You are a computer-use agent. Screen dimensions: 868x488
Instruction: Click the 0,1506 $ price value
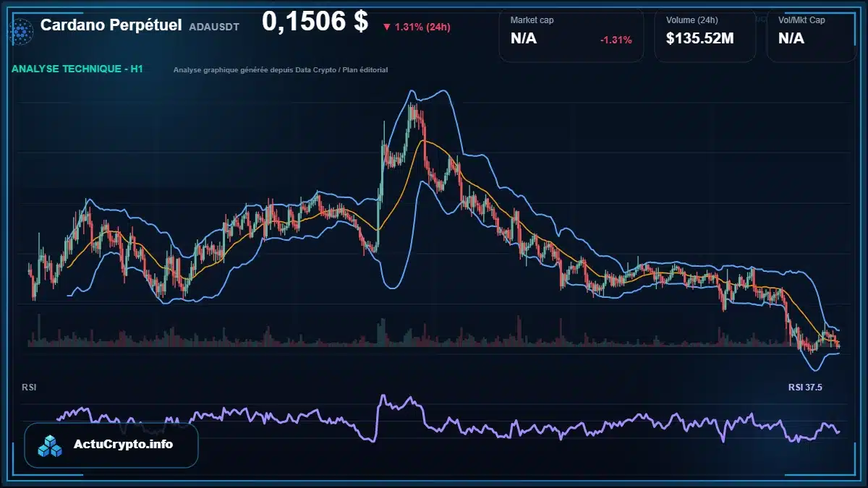pyautogui.click(x=315, y=22)
